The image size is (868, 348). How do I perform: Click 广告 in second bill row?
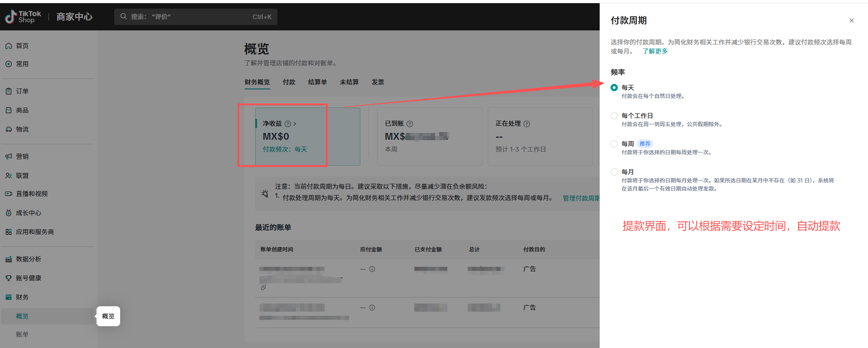tap(529, 308)
